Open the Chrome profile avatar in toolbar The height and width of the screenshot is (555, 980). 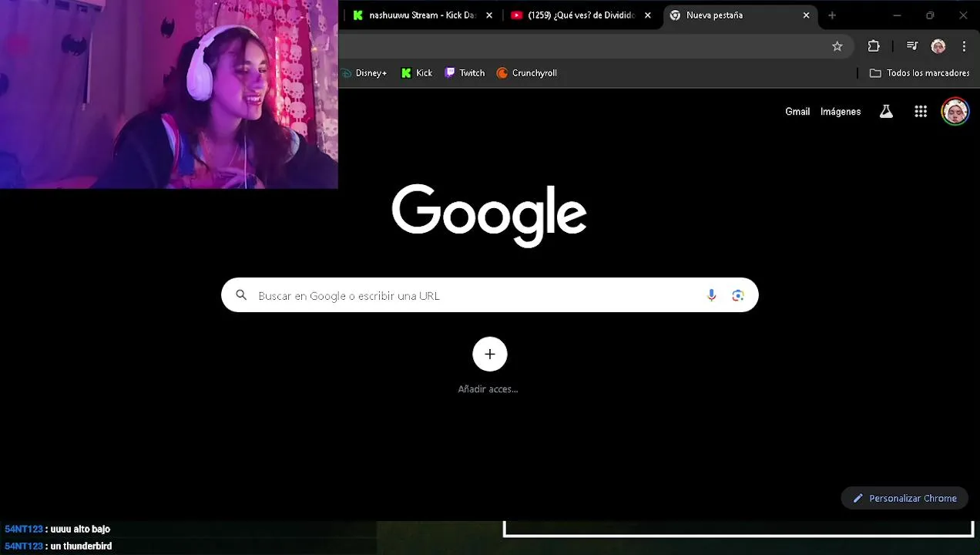coord(938,46)
